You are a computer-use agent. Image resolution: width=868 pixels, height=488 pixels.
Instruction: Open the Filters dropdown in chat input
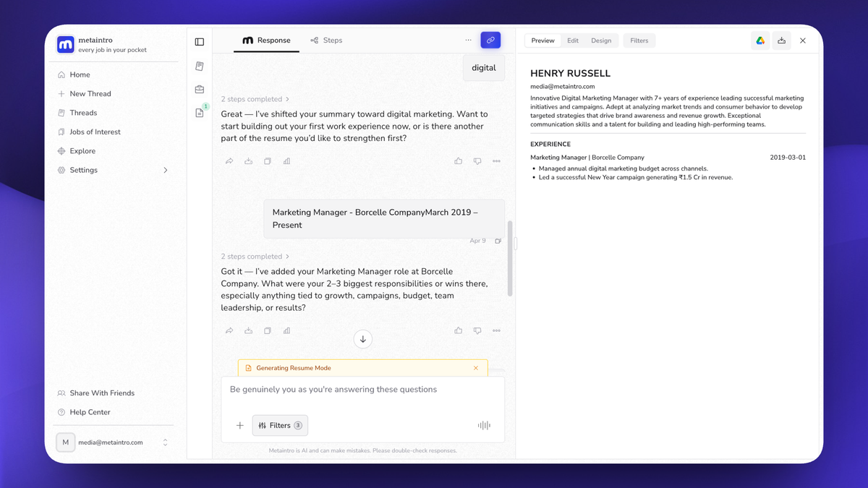click(280, 426)
